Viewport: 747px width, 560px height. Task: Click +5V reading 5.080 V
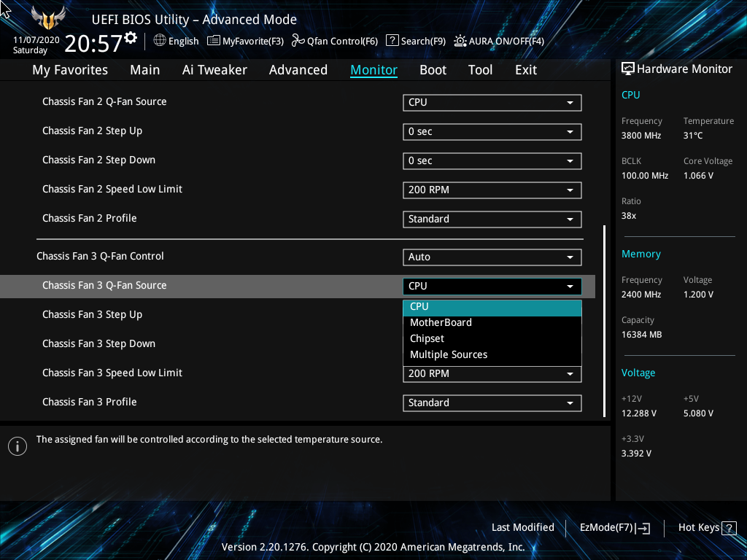[x=698, y=413]
